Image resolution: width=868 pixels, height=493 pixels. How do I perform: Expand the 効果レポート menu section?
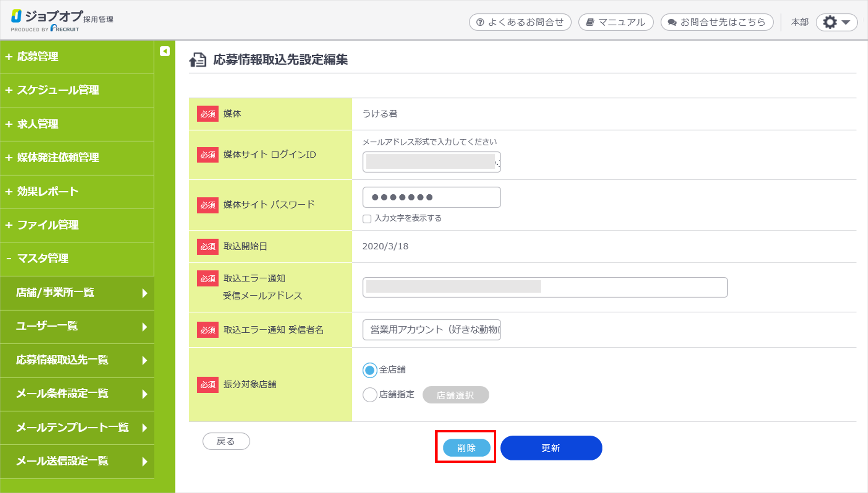click(x=47, y=192)
